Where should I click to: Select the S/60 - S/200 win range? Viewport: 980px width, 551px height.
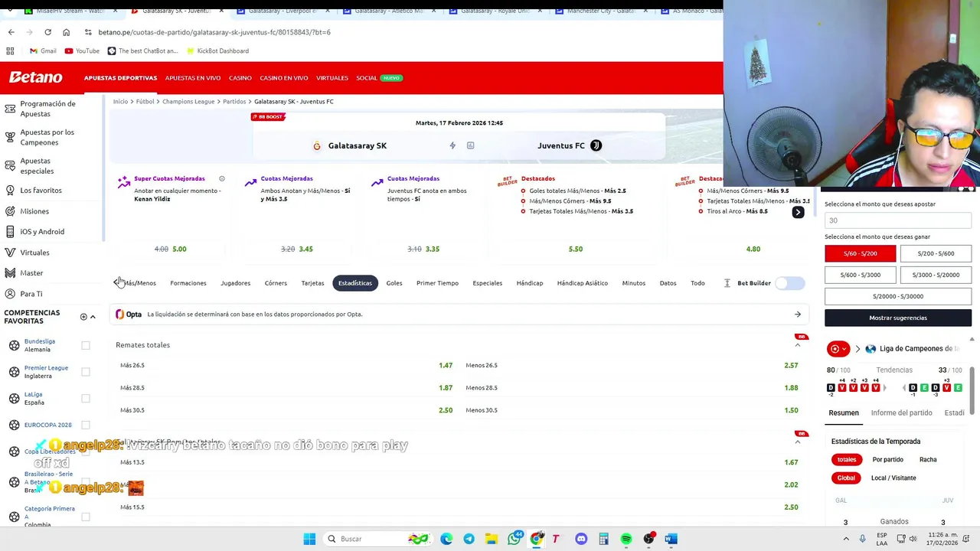click(x=860, y=253)
